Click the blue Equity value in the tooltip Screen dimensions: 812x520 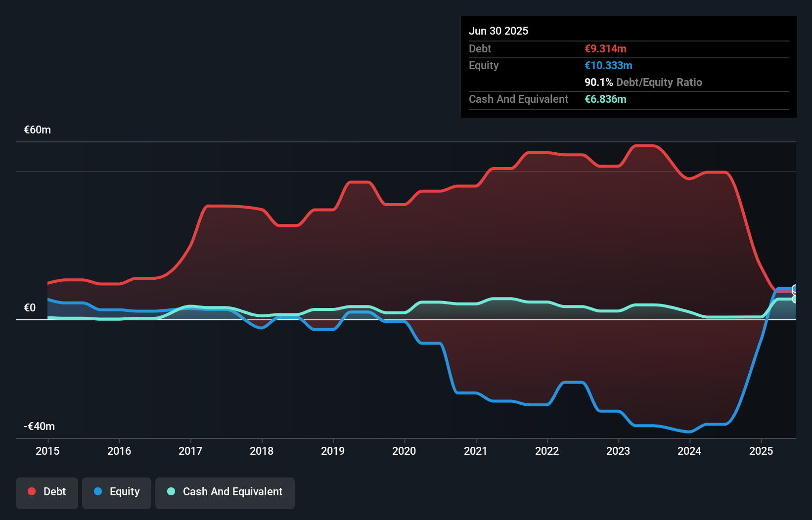(608, 65)
